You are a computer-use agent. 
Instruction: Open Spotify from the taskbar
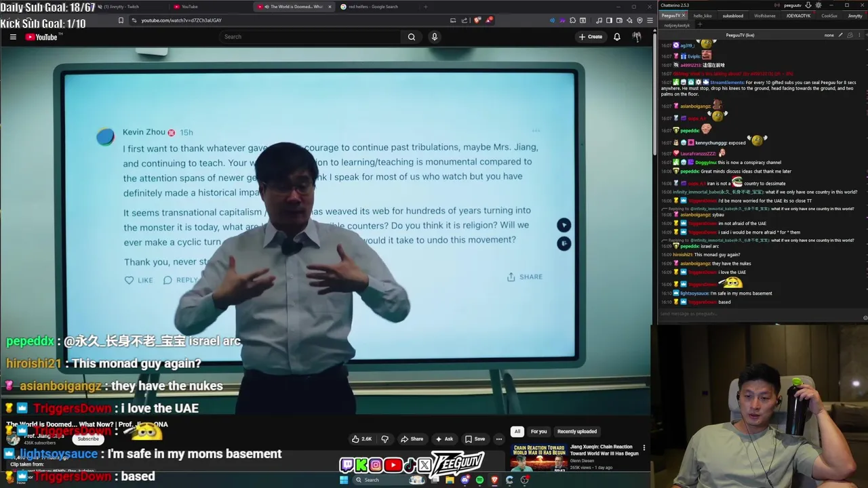[479, 480]
